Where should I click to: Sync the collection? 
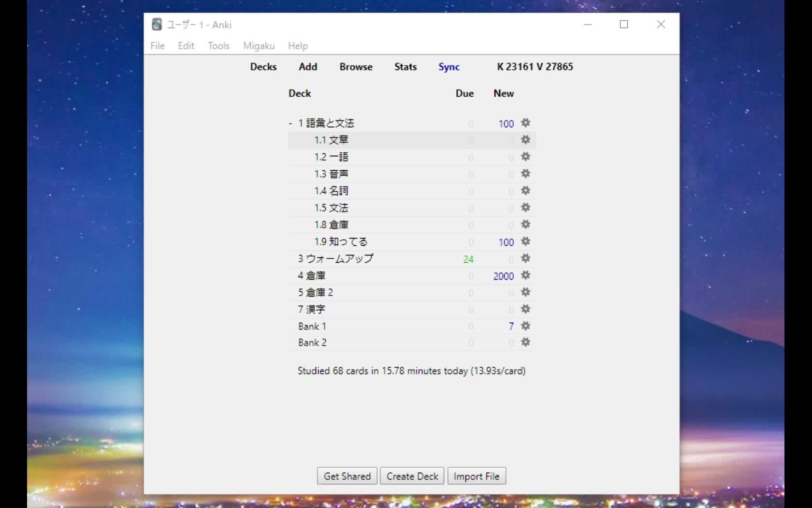449,67
